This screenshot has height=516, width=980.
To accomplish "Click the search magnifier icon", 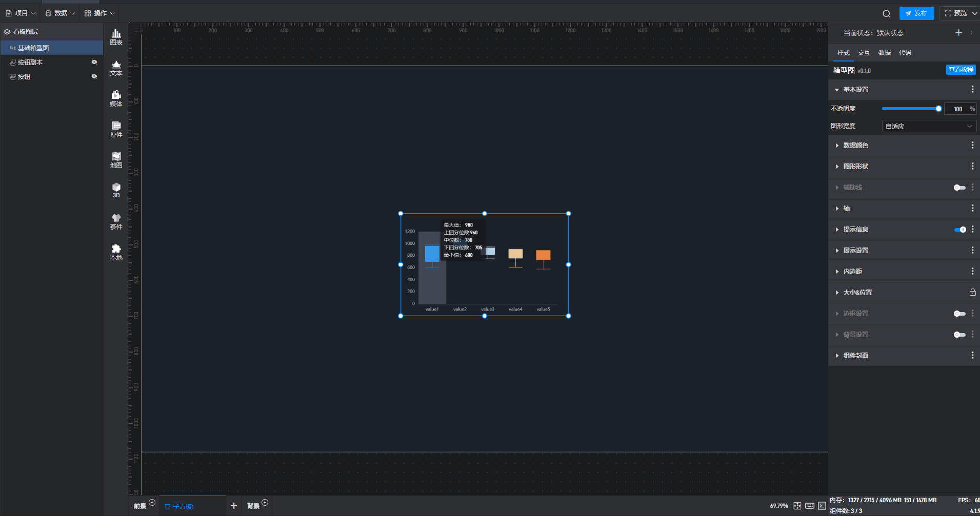I will click(x=886, y=14).
